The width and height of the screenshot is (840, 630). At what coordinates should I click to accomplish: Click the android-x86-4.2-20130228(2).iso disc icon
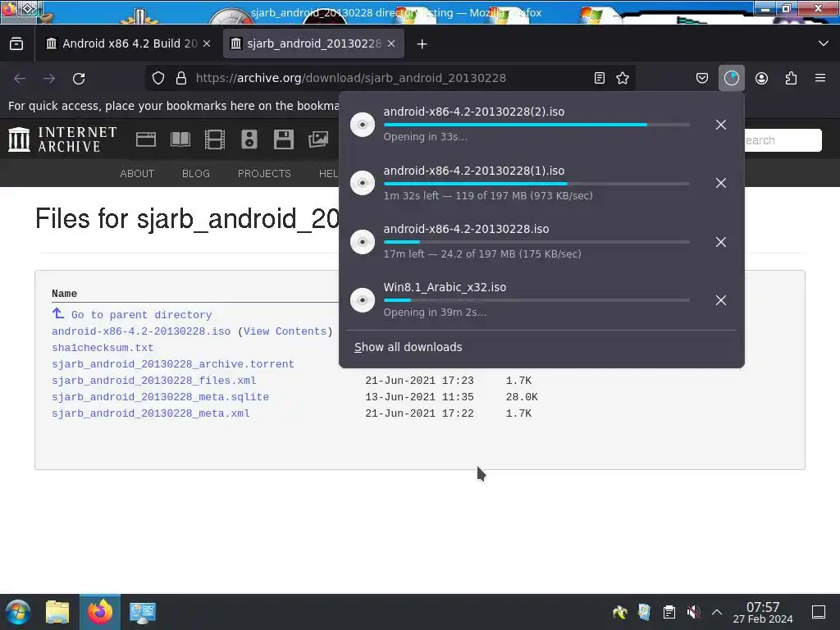[363, 125]
